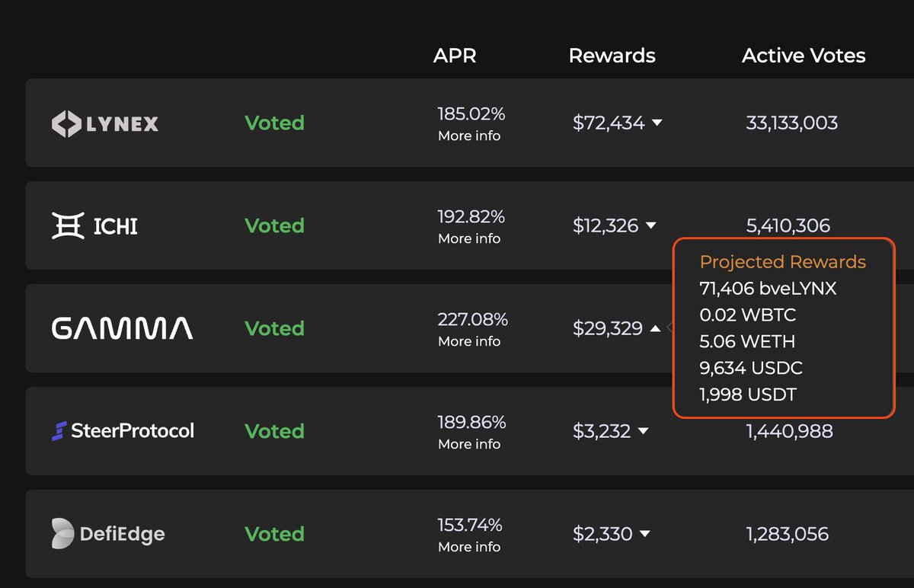Open More info under 153.74% APR
This screenshot has width=914, height=588.
coord(469,547)
